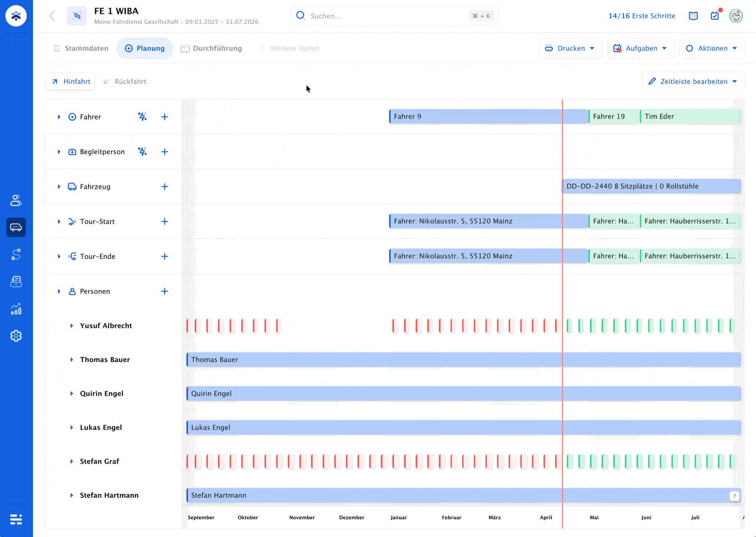
Task: Expand the Fahrer row
Action: click(59, 117)
